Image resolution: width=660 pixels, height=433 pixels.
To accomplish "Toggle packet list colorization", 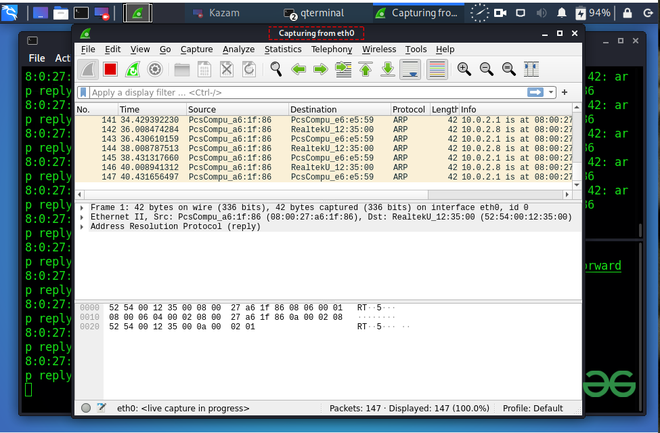I will tap(437, 69).
